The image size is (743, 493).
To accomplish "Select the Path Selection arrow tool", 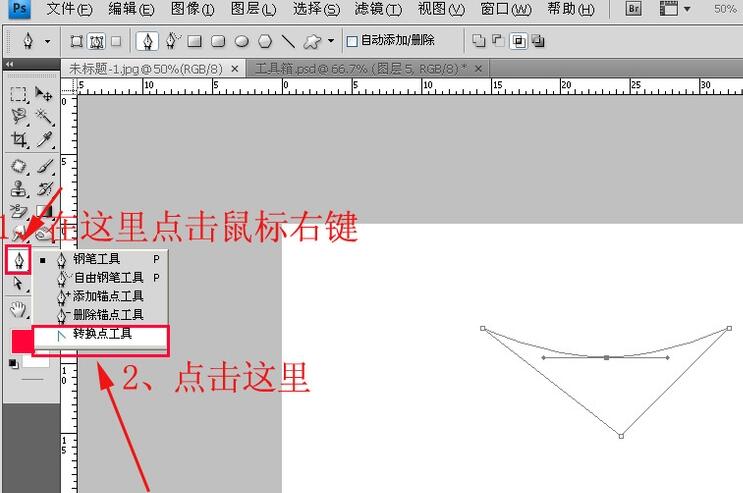I will [x=18, y=283].
